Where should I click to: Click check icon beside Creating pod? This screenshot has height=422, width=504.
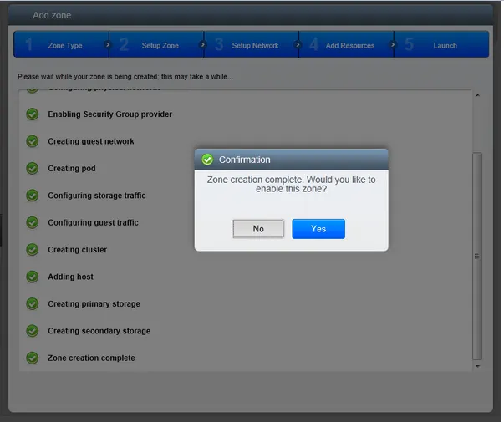32,168
